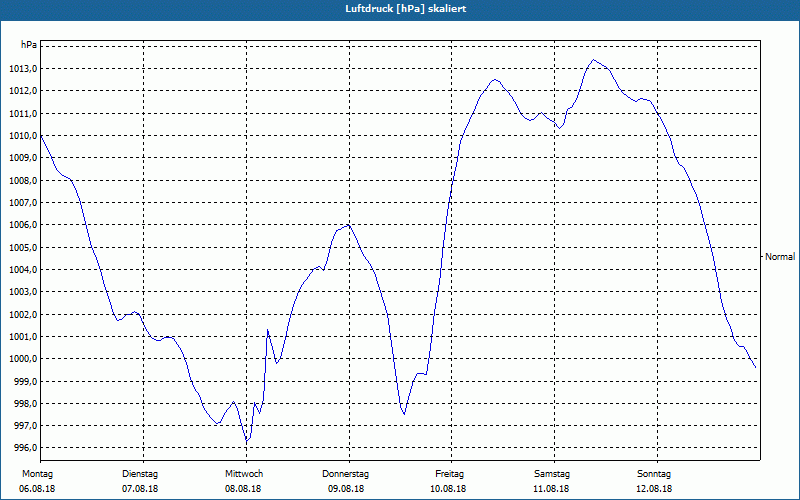Select the 1012,0 axis value
Viewport: 800px width, 500px height.
(x=23, y=91)
